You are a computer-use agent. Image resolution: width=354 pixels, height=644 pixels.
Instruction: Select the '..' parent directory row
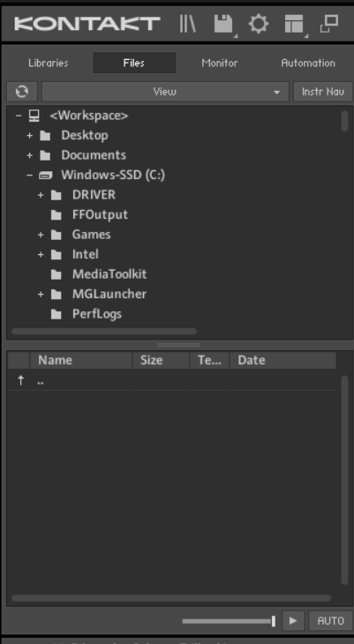[172, 381]
